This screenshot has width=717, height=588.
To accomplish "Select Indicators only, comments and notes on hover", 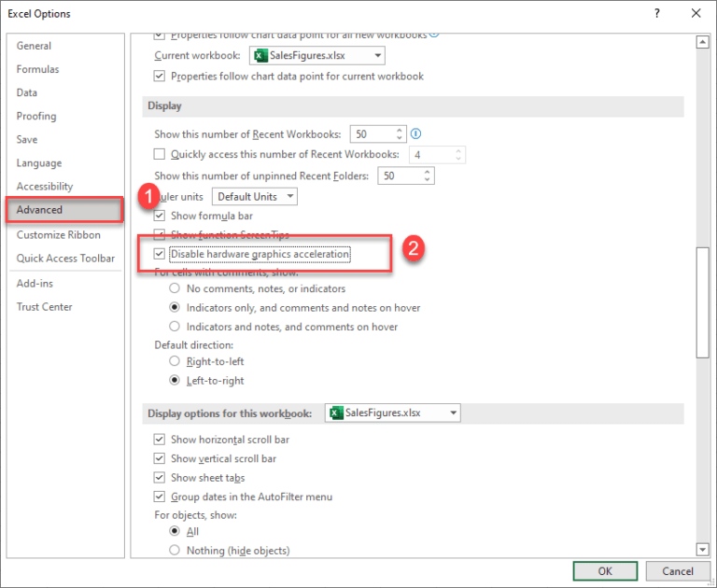I will point(175,307).
